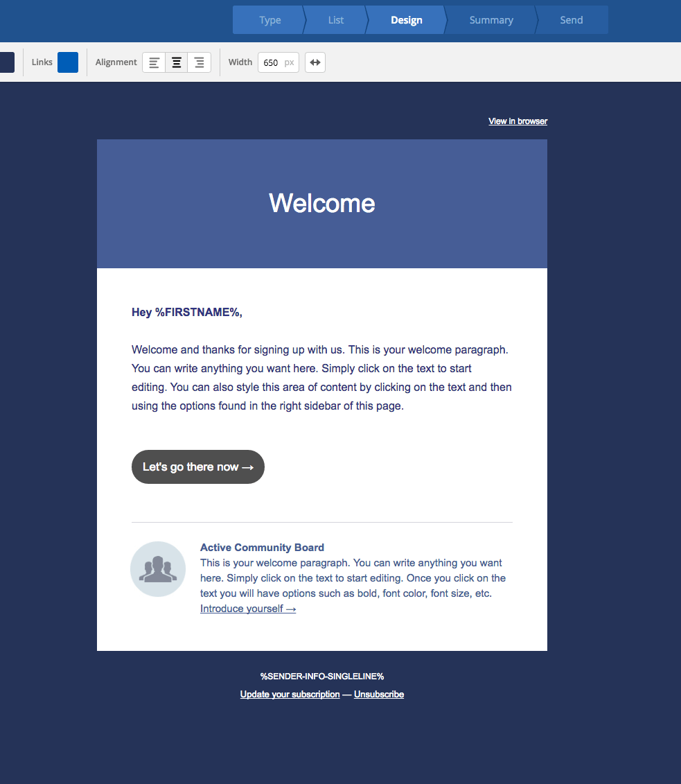The image size is (681, 784).
Task: Select the Design step
Action: click(x=406, y=20)
